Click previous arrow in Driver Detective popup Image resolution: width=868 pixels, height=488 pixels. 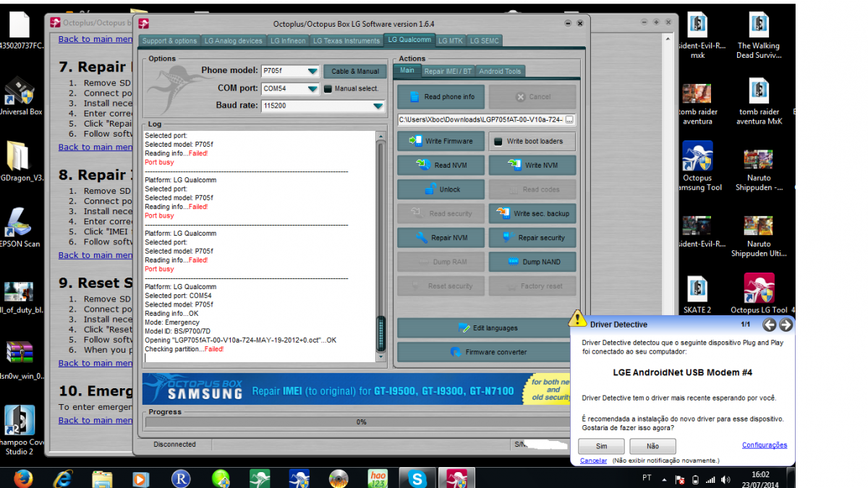770,325
